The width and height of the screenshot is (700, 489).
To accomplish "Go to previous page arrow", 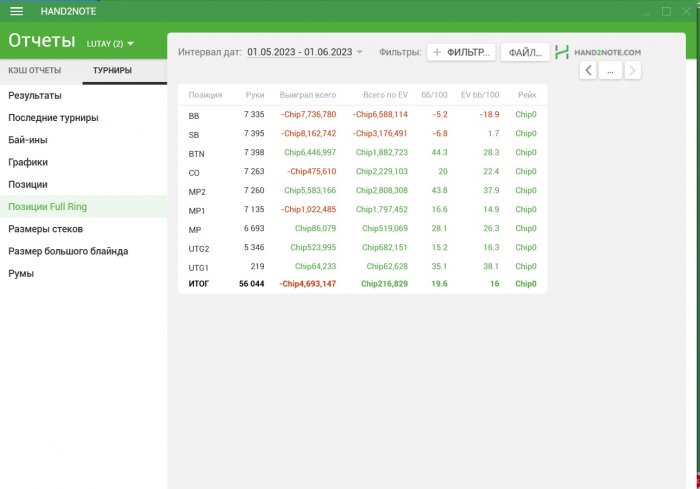I will (588, 70).
